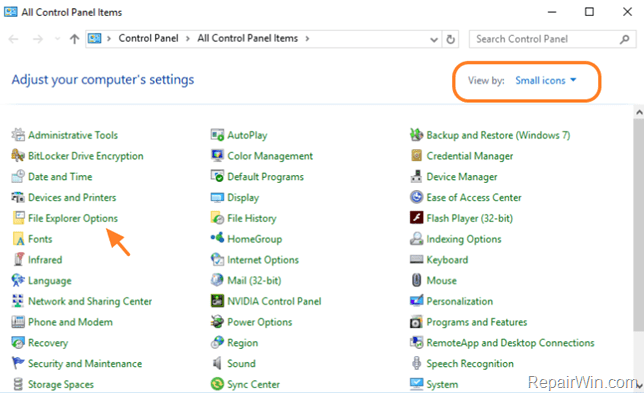644x393 pixels.
Task: Open RemoteApp and Desktop Connections link
Action: [x=510, y=343]
